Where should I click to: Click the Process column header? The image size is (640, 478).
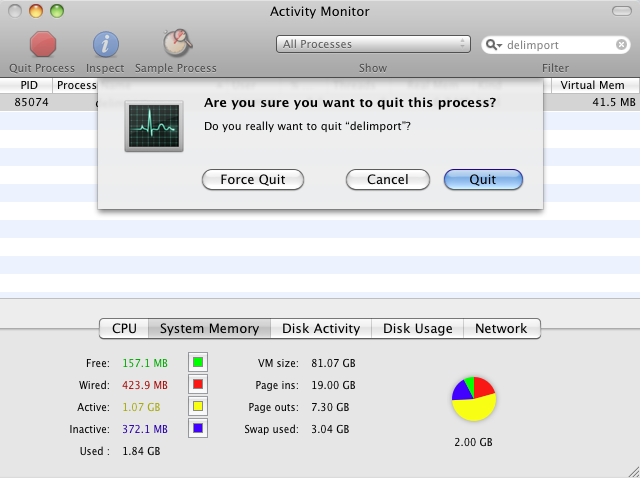coord(77,85)
